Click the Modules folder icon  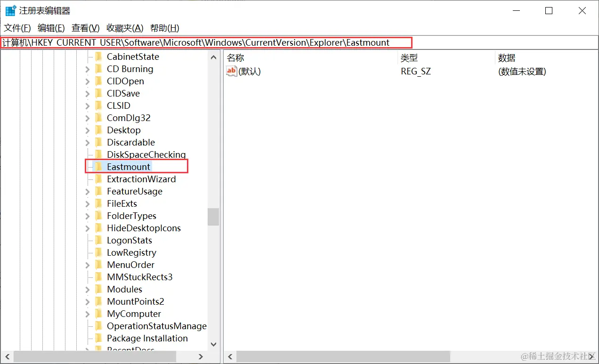click(98, 289)
